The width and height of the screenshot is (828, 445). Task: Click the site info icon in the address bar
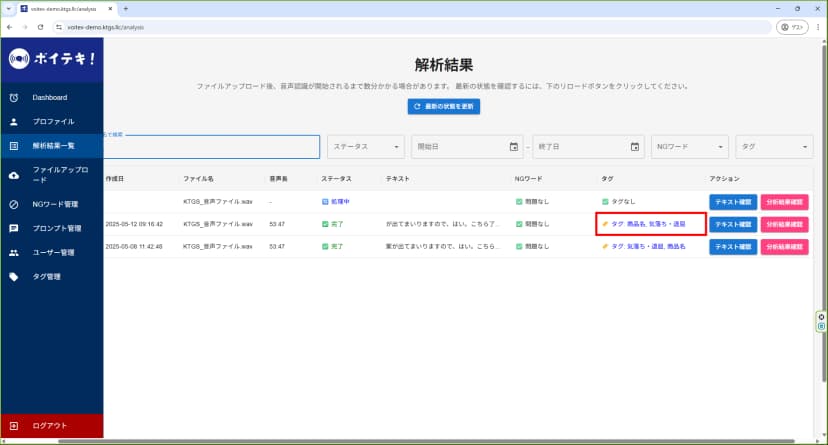(x=59, y=27)
